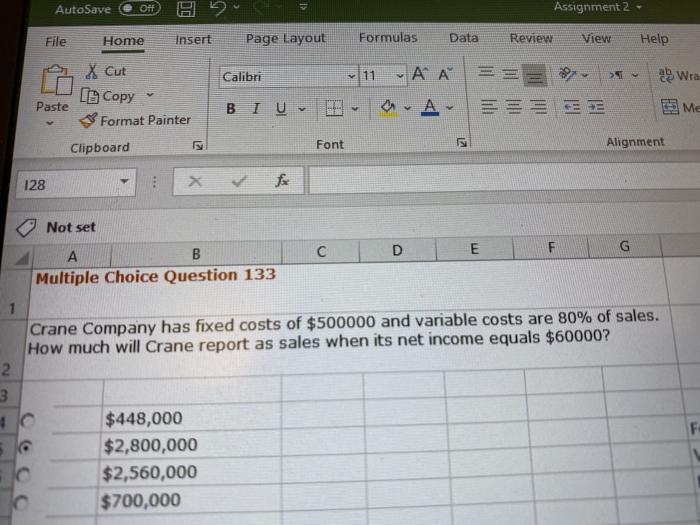Open the Data tab

tap(463, 38)
